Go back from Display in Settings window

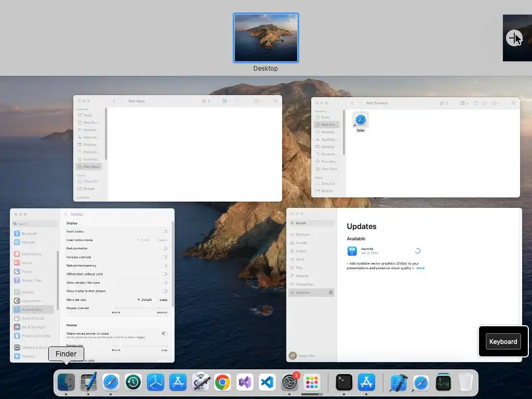pyautogui.click(x=65, y=215)
